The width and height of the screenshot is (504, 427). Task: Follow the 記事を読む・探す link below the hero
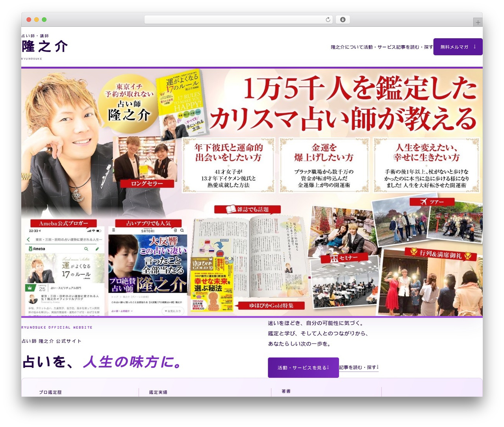(359, 368)
